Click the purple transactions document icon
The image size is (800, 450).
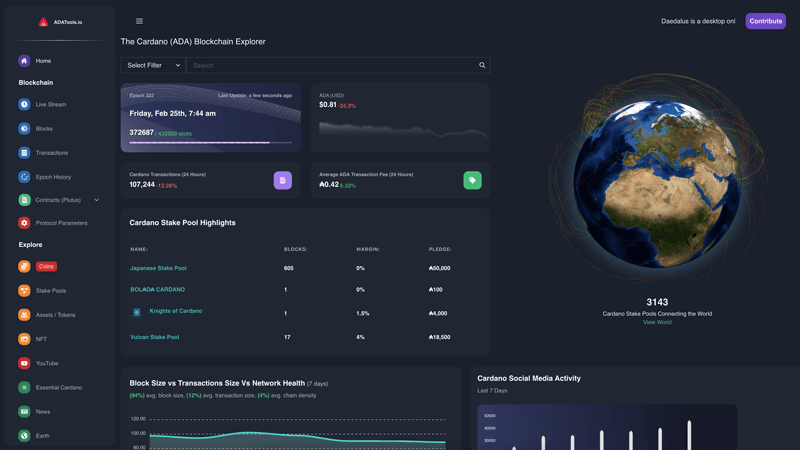pos(283,180)
